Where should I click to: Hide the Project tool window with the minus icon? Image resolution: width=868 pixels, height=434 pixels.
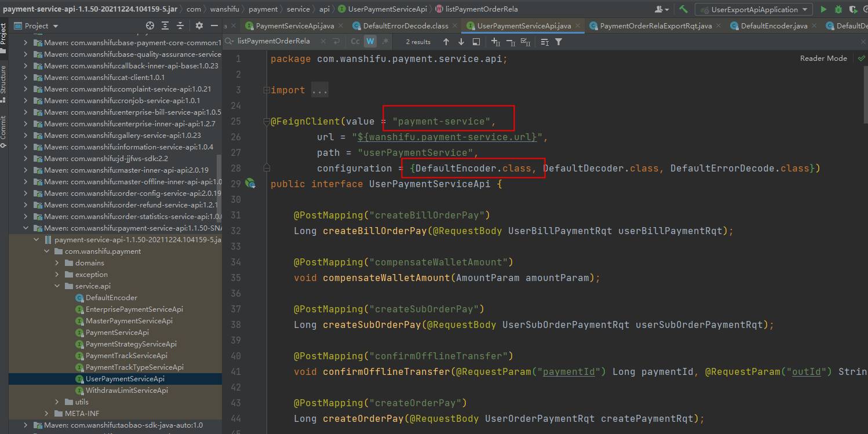214,25
